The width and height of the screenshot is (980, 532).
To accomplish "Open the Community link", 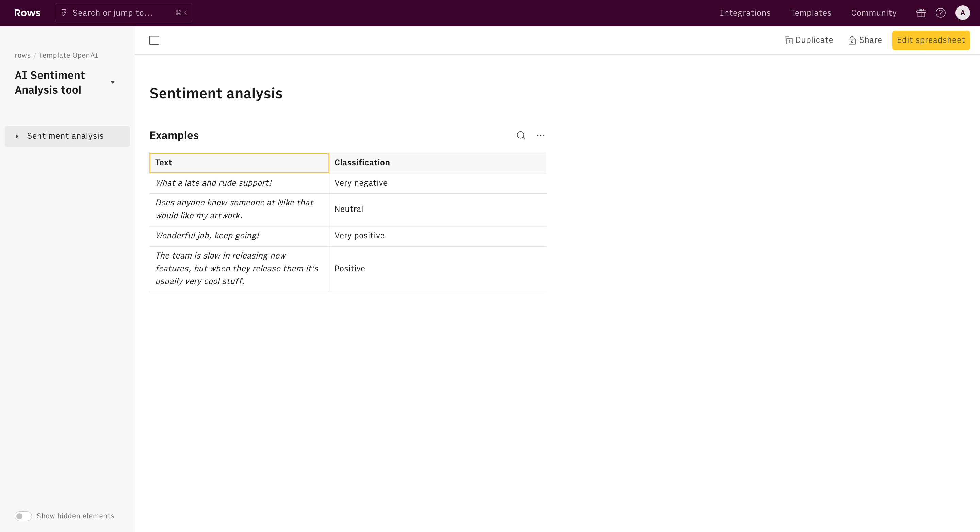I will 873,13.
